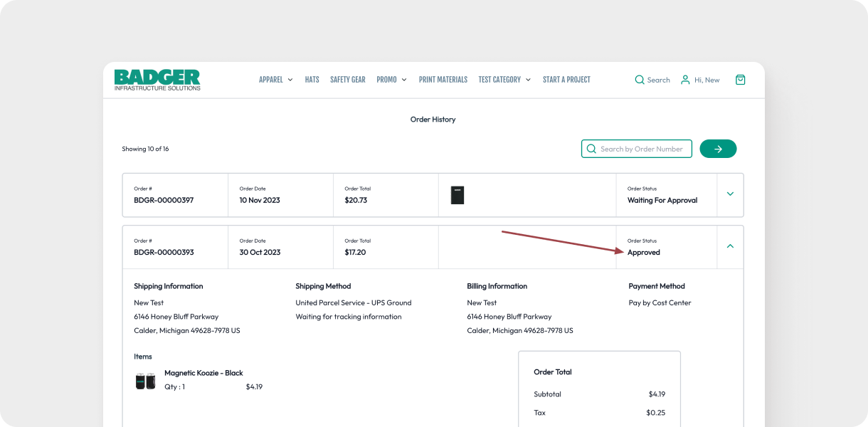Open Print Materials page
This screenshot has height=427, width=868.
(443, 80)
